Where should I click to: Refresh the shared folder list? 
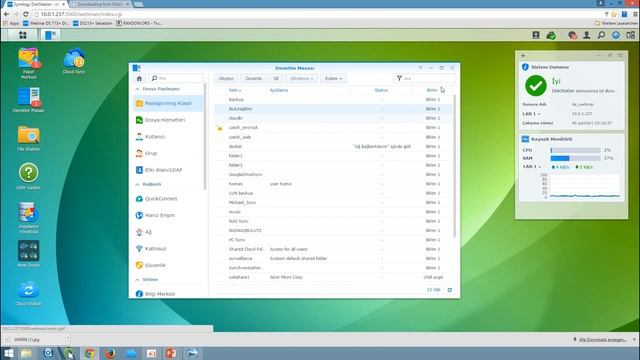coord(449,290)
